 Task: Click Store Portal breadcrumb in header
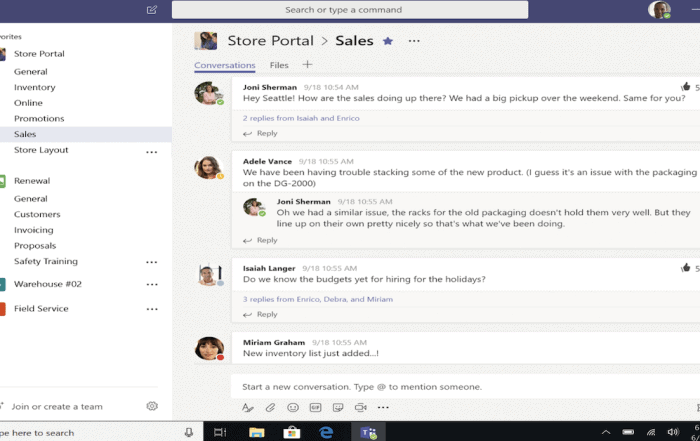(x=271, y=41)
